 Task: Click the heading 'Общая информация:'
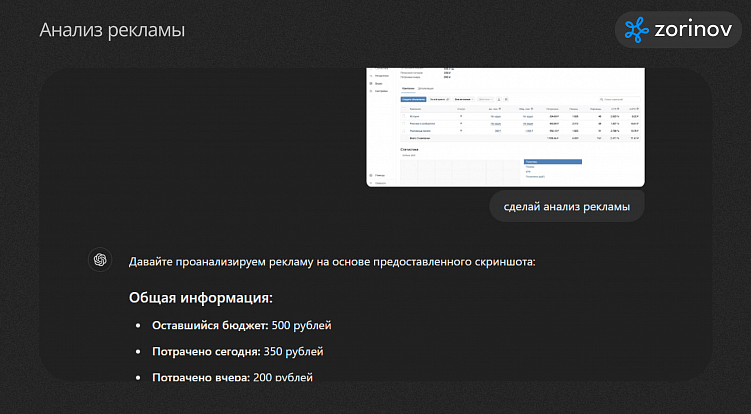[201, 298]
